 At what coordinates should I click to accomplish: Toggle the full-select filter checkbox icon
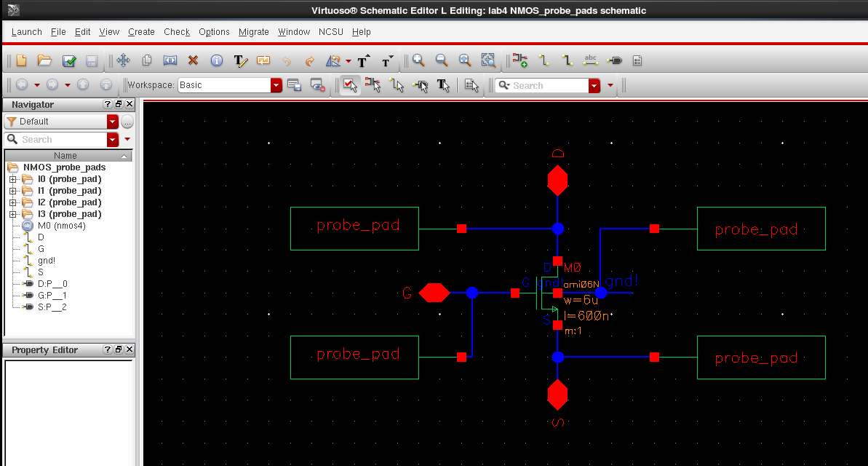pos(350,85)
